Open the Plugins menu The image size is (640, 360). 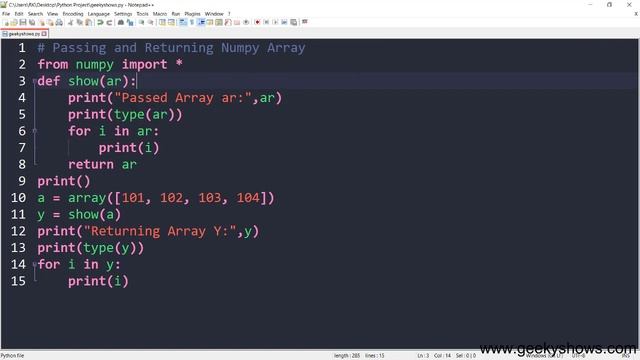point(192,14)
